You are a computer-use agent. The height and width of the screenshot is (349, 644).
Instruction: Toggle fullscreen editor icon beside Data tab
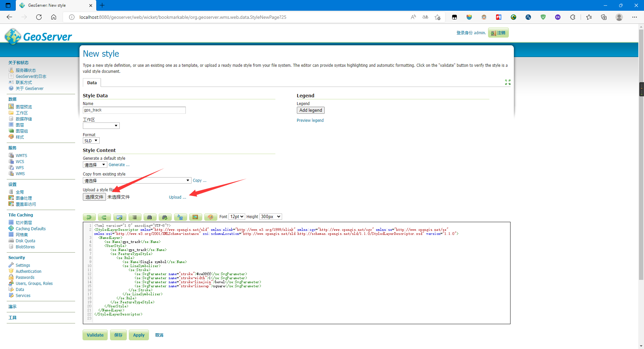click(x=507, y=82)
